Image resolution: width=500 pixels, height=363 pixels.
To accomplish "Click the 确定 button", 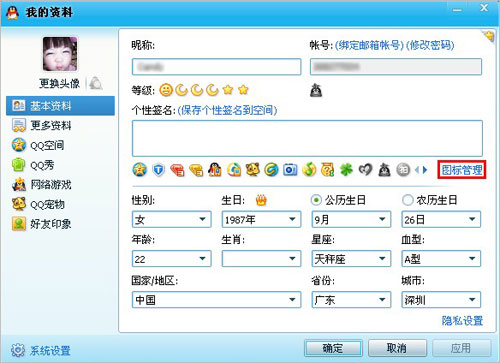I will 333,348.
